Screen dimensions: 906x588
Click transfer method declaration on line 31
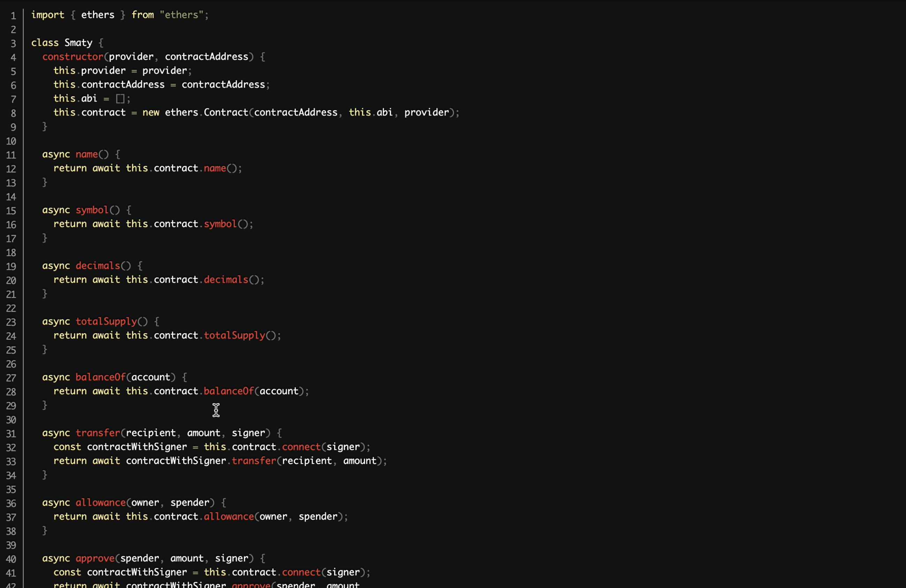(98, 433)
